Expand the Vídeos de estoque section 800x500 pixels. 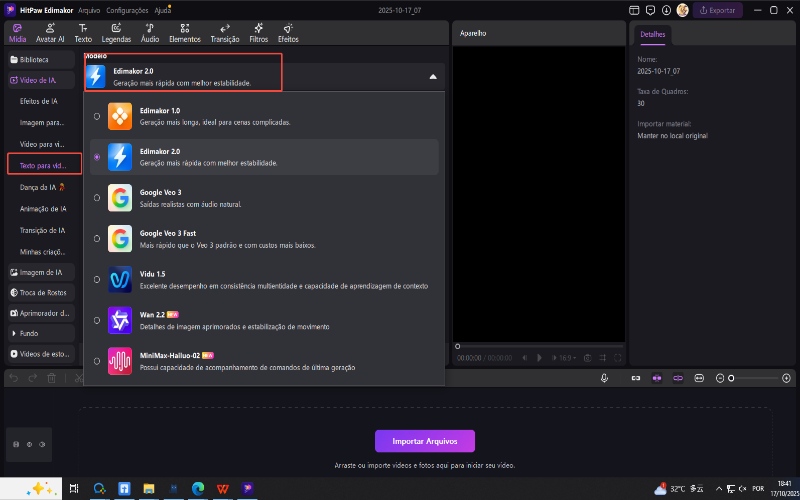(41, 354)
